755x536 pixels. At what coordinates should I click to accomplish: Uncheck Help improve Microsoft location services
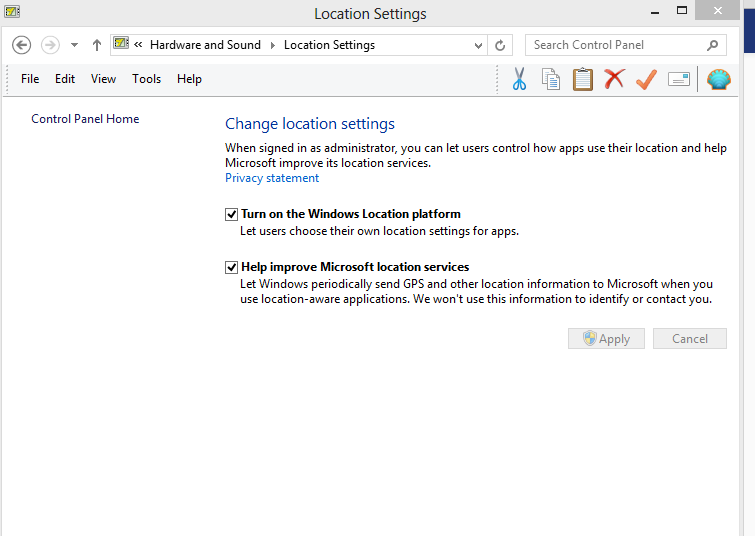[232, 267]
